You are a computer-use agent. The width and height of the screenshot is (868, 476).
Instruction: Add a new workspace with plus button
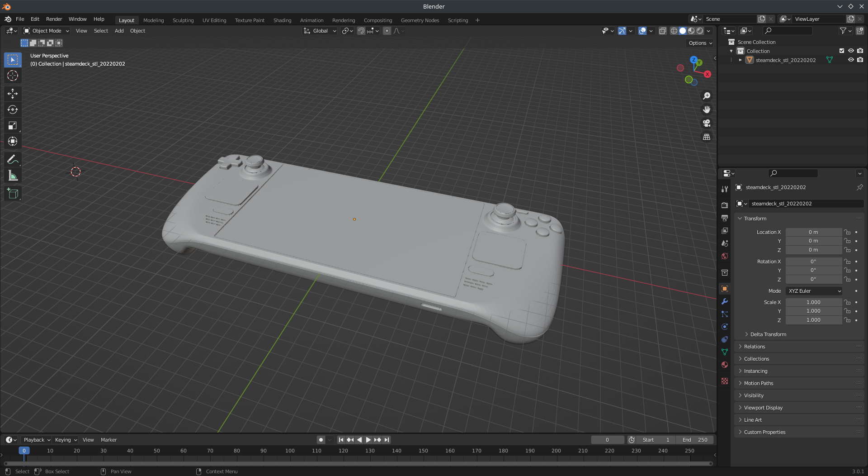pos(477,20)
